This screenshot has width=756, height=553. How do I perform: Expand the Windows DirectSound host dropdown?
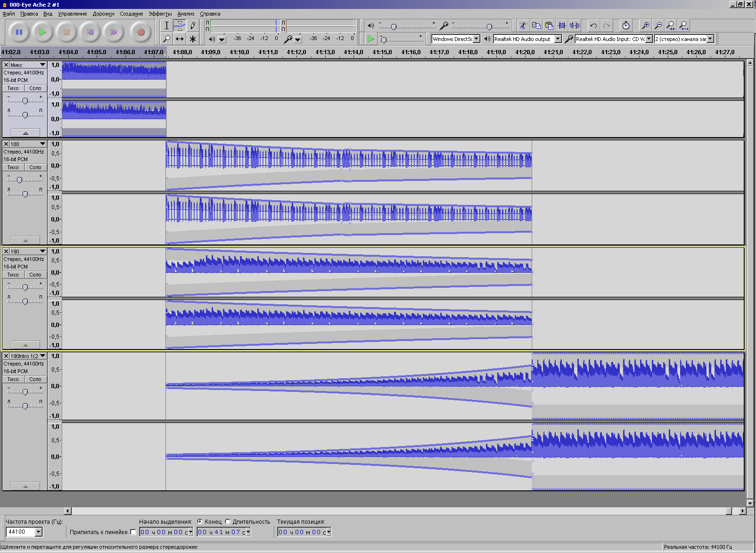click(477, 39)
